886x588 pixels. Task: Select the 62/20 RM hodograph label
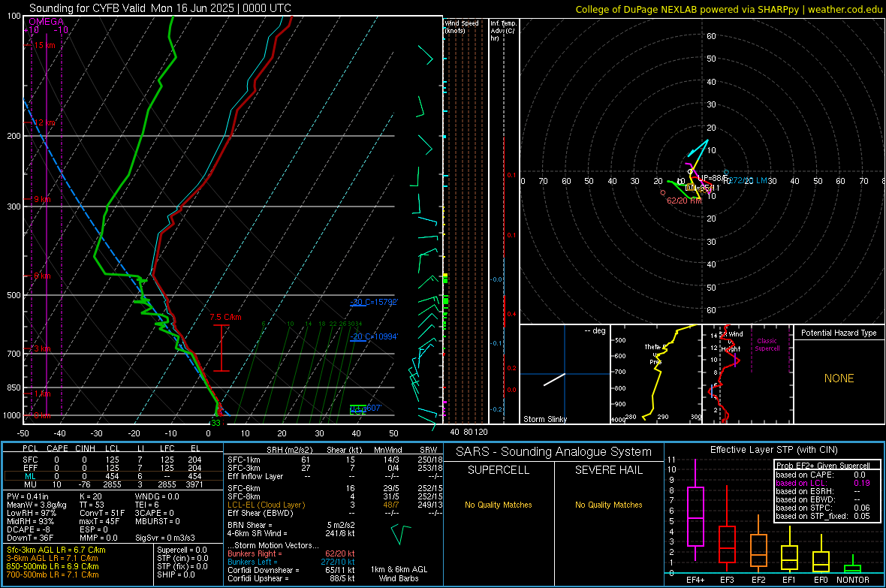[684, 201]
